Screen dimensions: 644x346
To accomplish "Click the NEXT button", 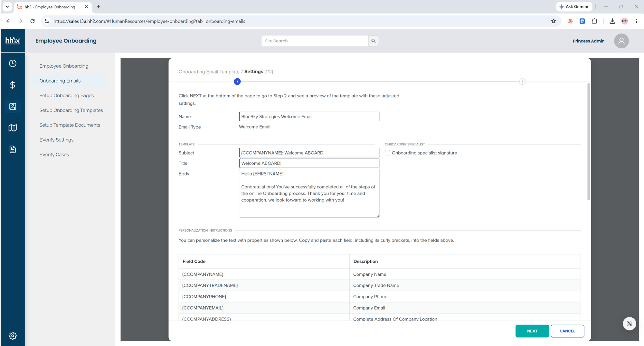I will coord(532,331).
